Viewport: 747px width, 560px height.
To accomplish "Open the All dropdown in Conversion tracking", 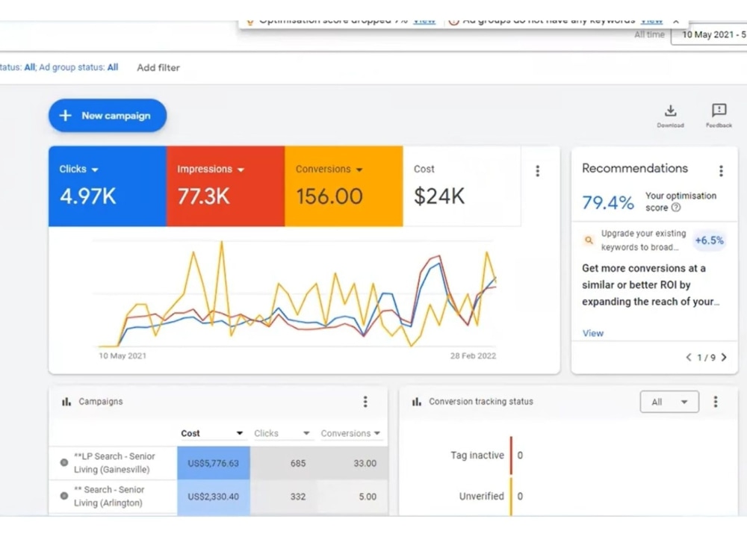I will click(x=669, y=402).
